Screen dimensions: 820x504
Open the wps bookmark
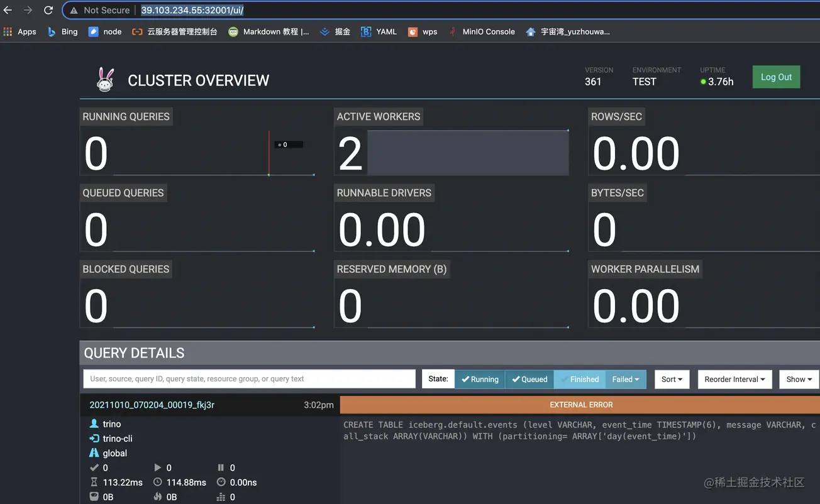(423, 31)
